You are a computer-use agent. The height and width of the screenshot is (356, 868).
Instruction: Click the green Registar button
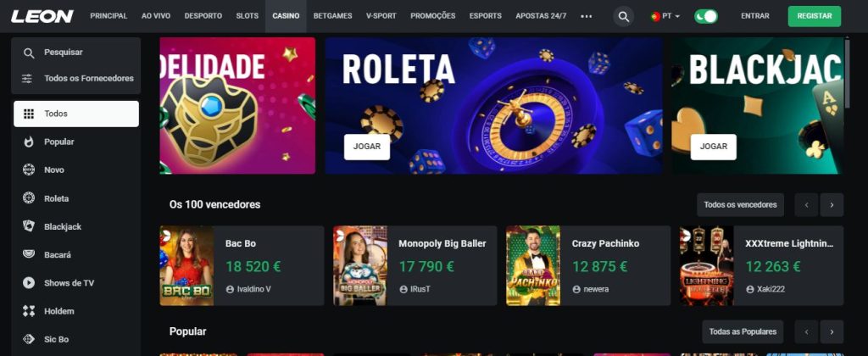point(815,16)
